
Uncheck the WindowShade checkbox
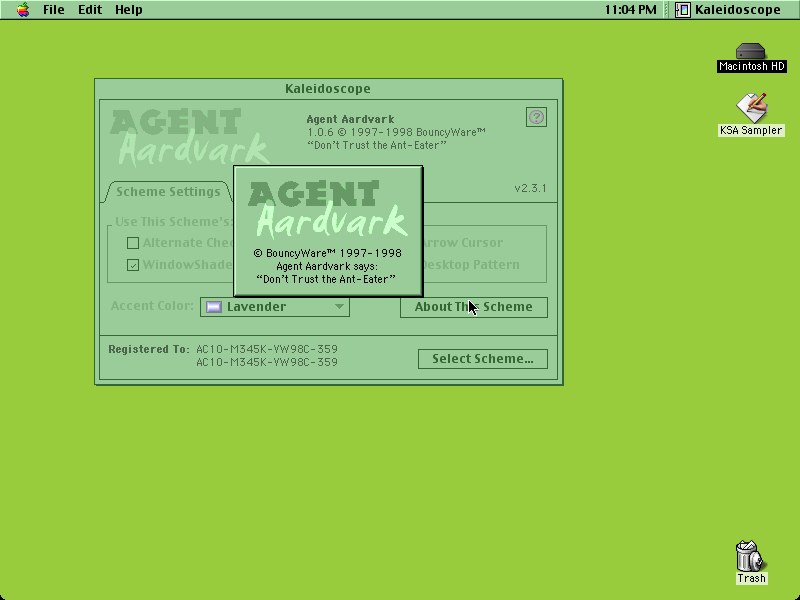133,265
